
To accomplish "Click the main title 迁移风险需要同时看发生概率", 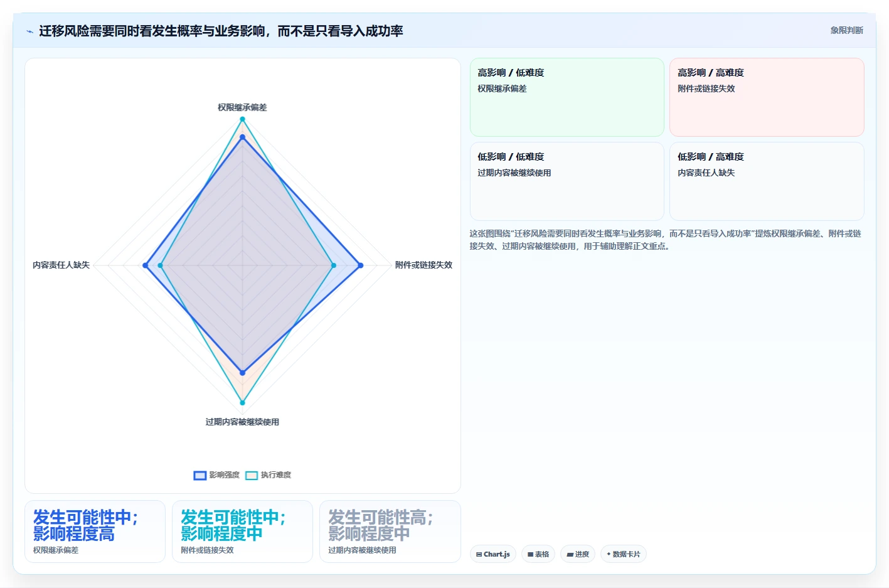I will tap(221, 31).
